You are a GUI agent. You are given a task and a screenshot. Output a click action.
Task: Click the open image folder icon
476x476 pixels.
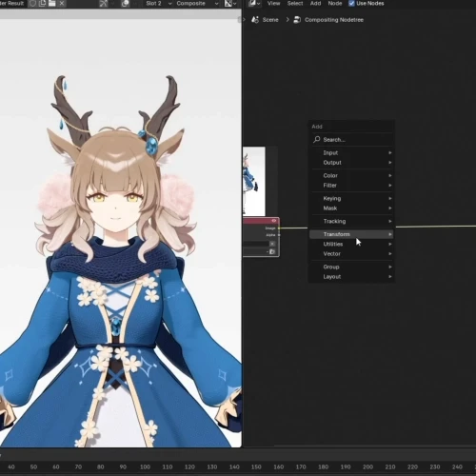click(x=51, y=4)
